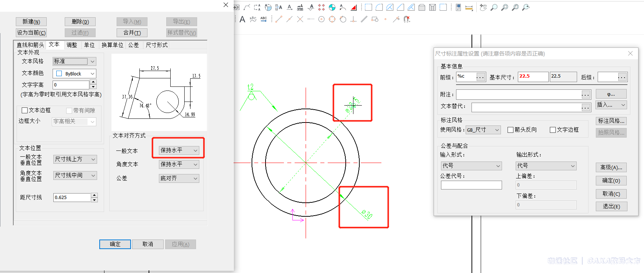Click the parallel lines tool icon
Screen dimensions: 644x273
coord(364,19)
